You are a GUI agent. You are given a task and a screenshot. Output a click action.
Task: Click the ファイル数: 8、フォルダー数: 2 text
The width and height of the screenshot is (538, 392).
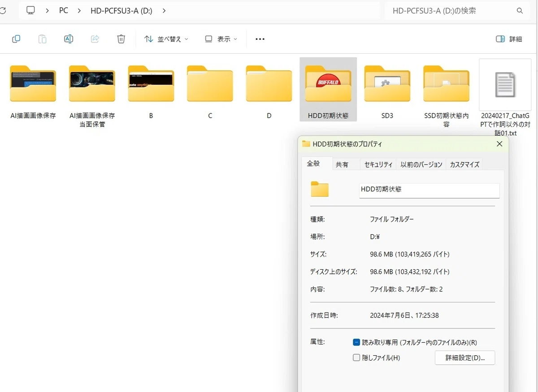point(406,289)
